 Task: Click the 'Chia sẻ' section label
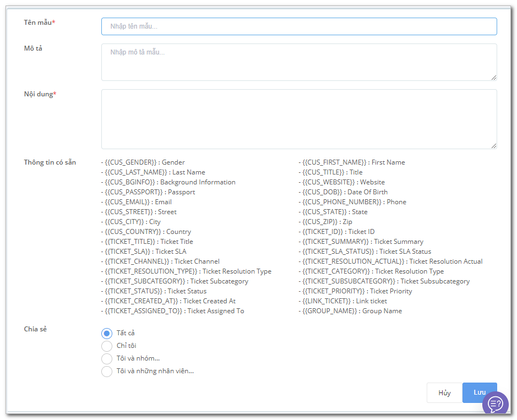[35, 329]
